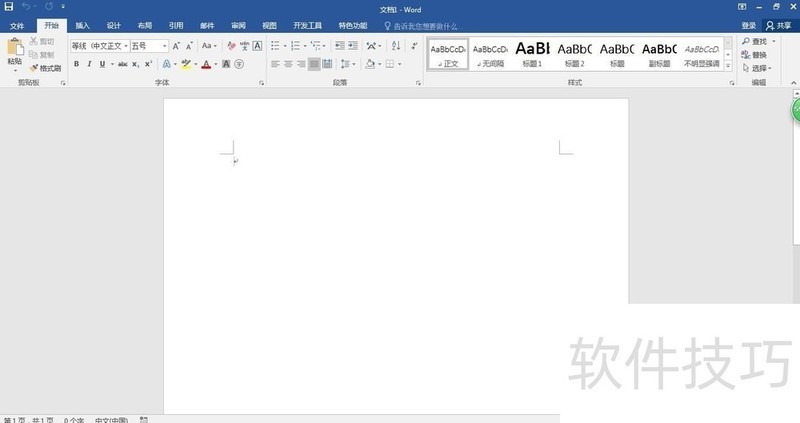The image size is (800, 423).
Task: Toggle strikethrough formatting
Action: coord(122,64)
